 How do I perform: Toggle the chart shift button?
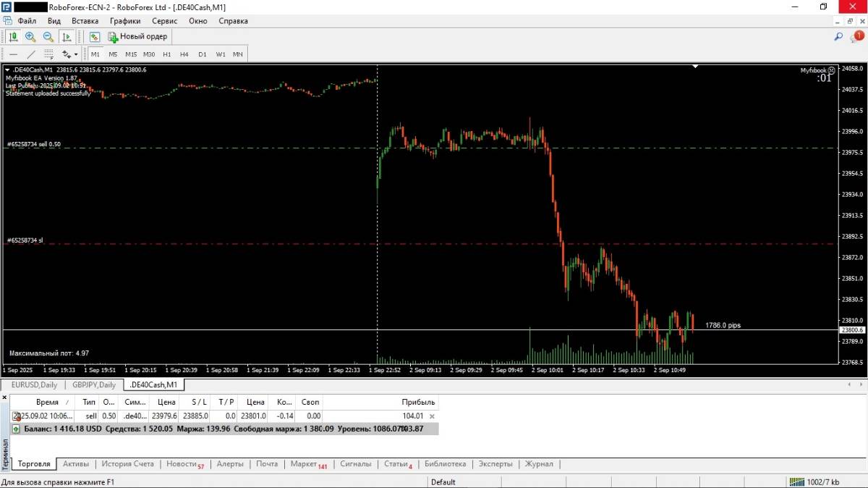67,36
